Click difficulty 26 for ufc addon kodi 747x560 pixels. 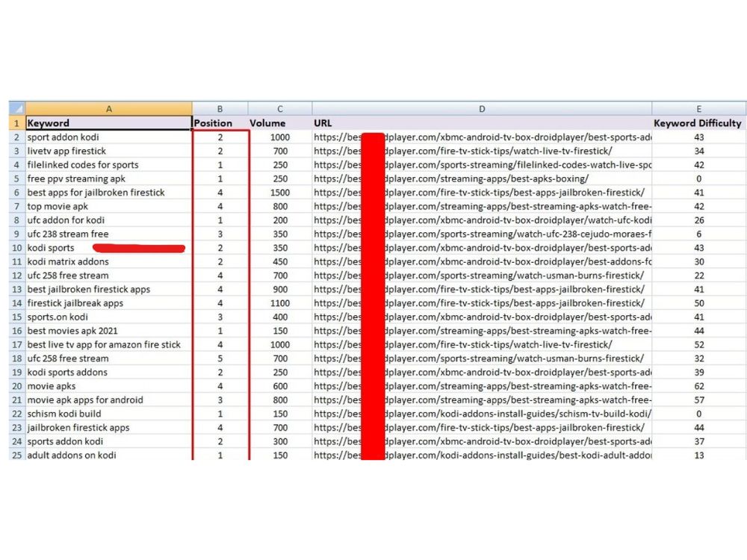699,220
